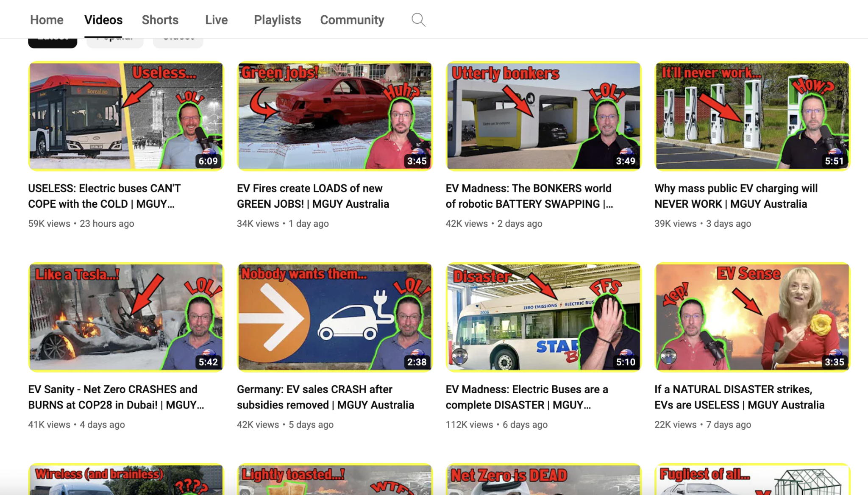Click the '42K views • 2 days ago' text
The width and height of the screenshot is (868, 495).
point(494,223)
